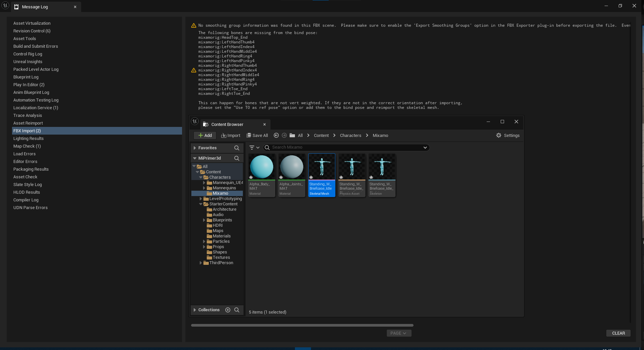
Task: Click the folder icon beside the All breadcrumb
Action: click(x=292, y=135)
